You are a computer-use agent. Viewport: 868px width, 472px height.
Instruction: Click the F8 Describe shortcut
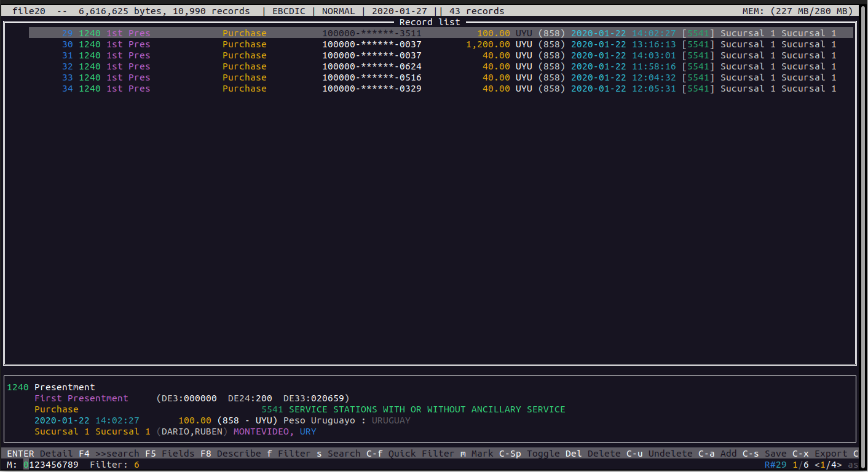pyautogui.click(x=231, y=454)
